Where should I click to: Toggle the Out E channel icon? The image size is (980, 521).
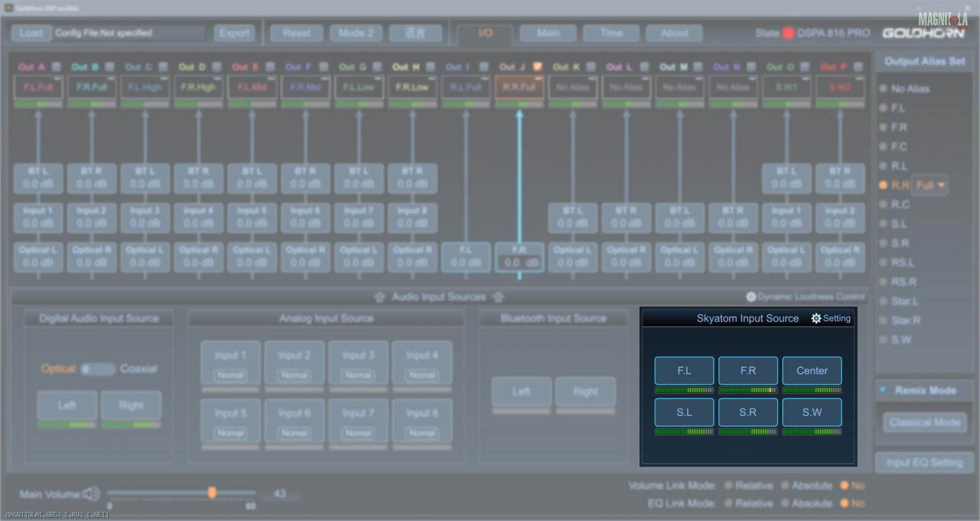tap(270, 66)
